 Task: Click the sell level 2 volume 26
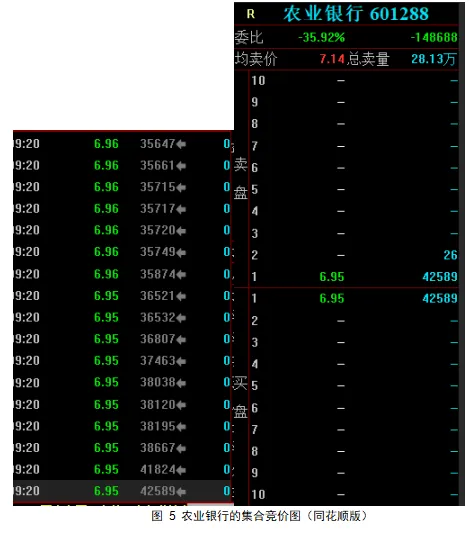pyautogui.click(x=450, y=255)
